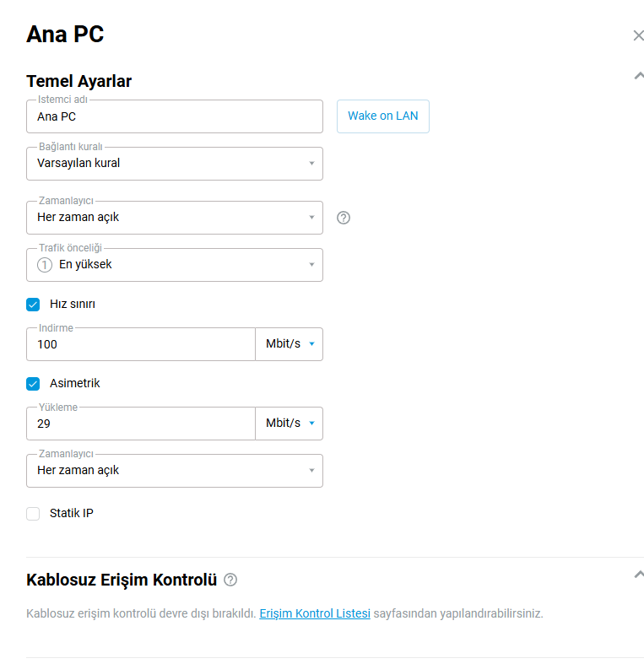Close the Ana PC panel
This screenshot has width=644, height=664.
pos(638,35)
